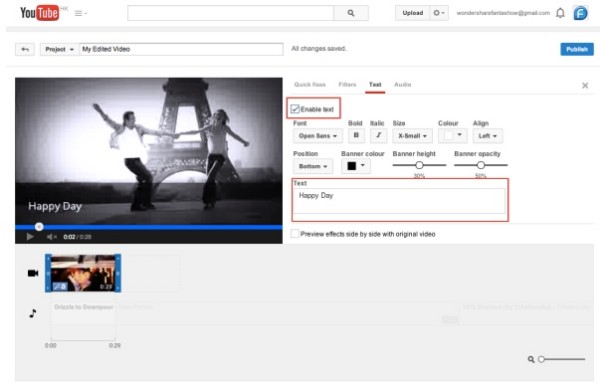
Task: Click the 0:00 timeline marker
Action: click(x=51, y=346)
